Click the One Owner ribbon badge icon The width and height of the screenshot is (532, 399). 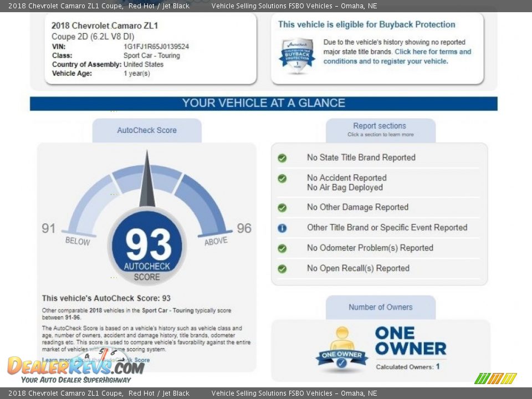coord(342,349)
